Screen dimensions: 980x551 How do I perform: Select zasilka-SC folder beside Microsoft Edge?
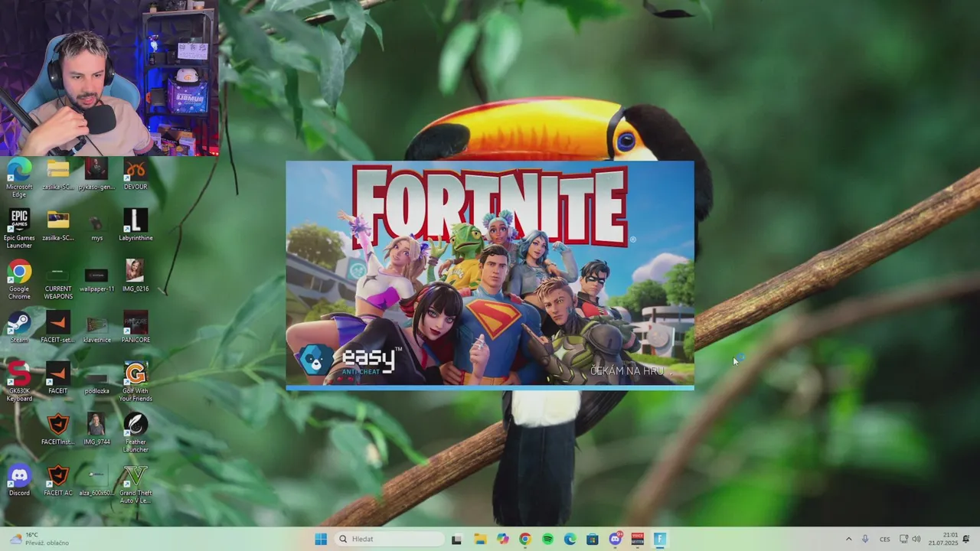pos(58,174)
